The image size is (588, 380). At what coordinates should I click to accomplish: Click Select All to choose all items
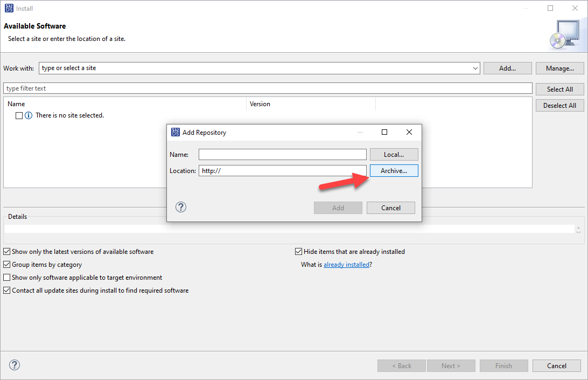coord(559,89)
